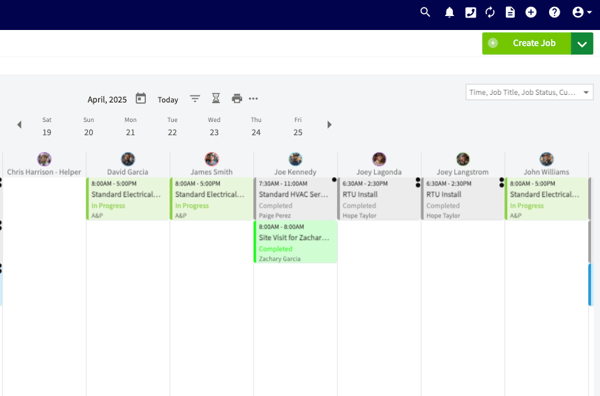
Task: Go to next week arrow
Action: click(x=329, y=125)
